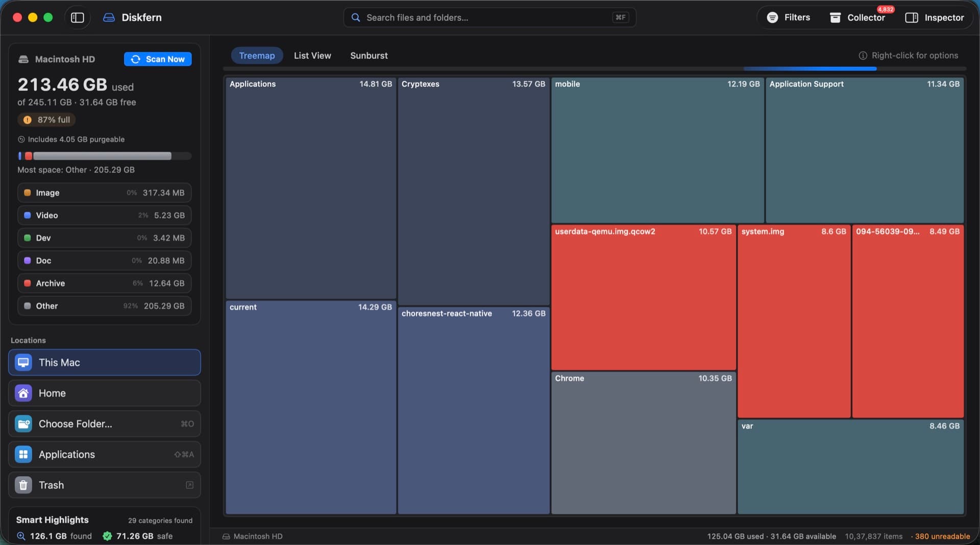Screen dimensions: 980x545
Task: Click the Trash open-external arrow icon
Action: (189, 485)
